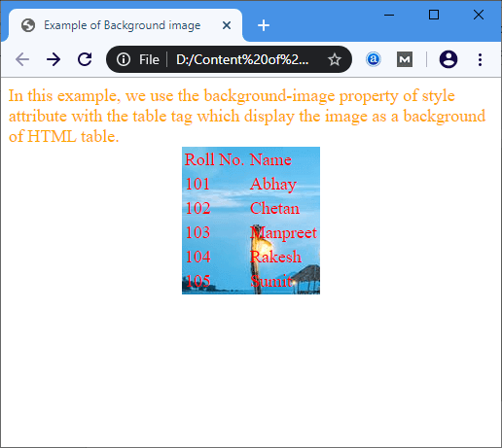
Task: Click the 'Name' table header
Action: (x=270, y=159)
